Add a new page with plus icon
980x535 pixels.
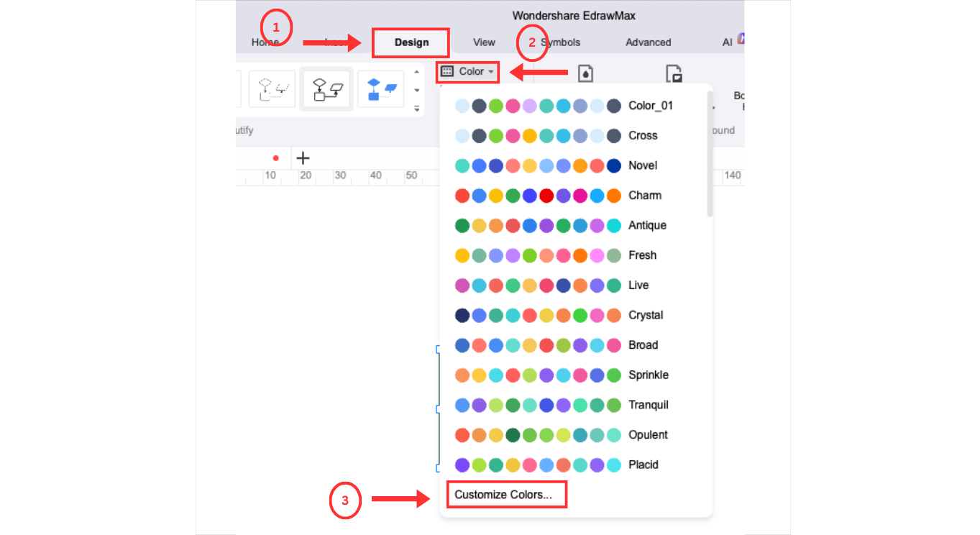(303, 157)
